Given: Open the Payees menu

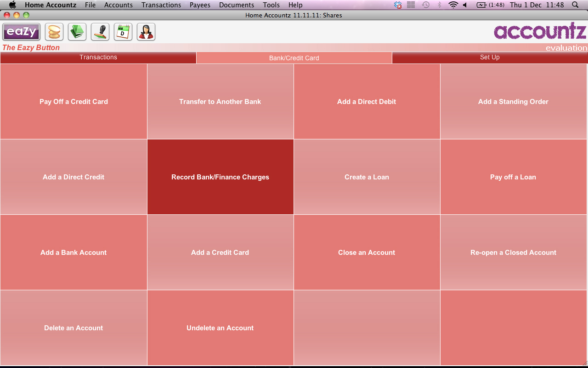Looking at the screenshot, I should [x=200, y=5].
